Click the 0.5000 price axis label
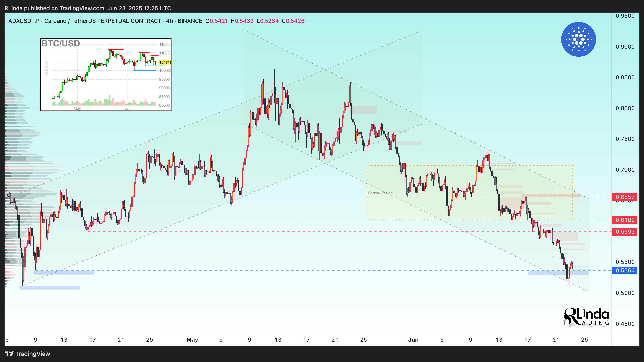This screenshot has width=644, height=362. pos(625,293)
